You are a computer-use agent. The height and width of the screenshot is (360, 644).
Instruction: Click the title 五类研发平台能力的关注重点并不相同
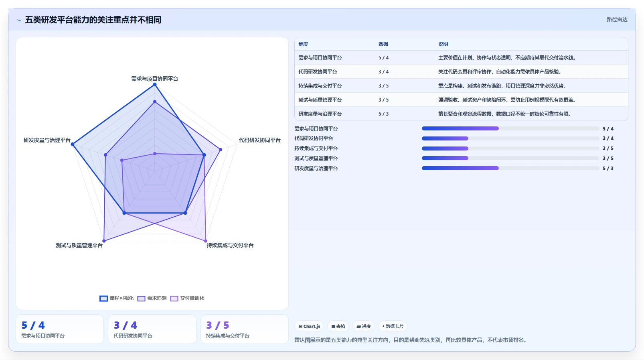(x=93, y=20)
